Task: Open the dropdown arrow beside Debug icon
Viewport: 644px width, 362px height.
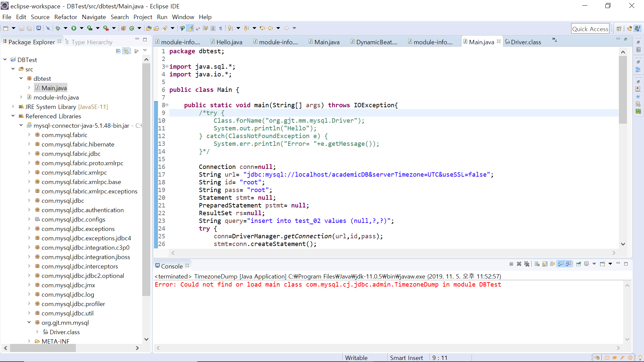Action: point(65,28)
